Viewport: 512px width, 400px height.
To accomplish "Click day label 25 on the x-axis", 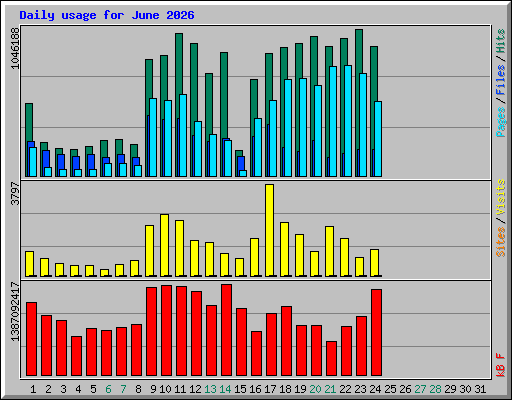I will coord(390,389).
